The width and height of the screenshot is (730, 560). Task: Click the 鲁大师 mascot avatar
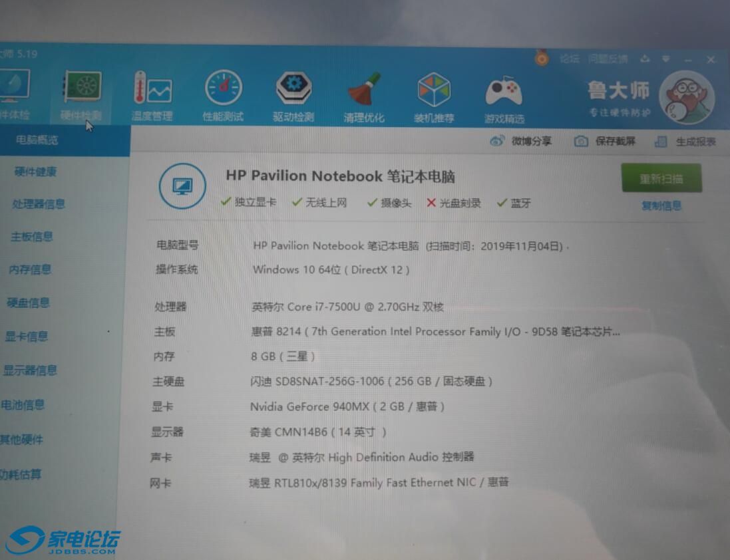point(687,98)
